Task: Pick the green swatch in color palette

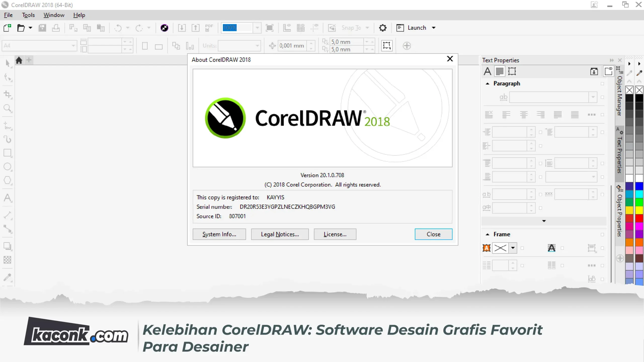Action: tap(639, 202)
